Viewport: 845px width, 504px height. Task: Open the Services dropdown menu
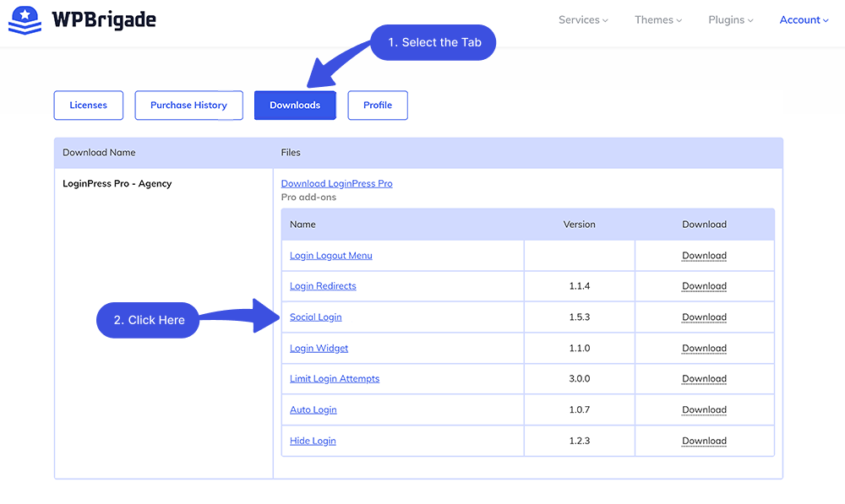(583, 20)
